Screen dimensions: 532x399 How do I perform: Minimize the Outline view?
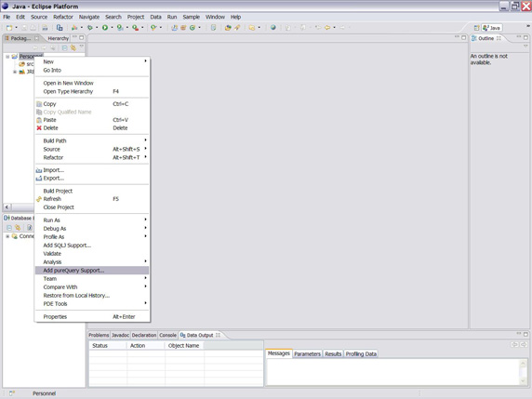click(519, 37)
